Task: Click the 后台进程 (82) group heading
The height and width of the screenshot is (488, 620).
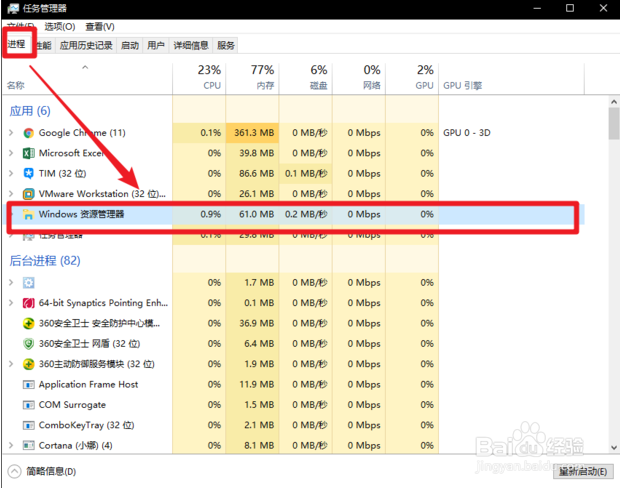Action: click(x=45, y=261)
